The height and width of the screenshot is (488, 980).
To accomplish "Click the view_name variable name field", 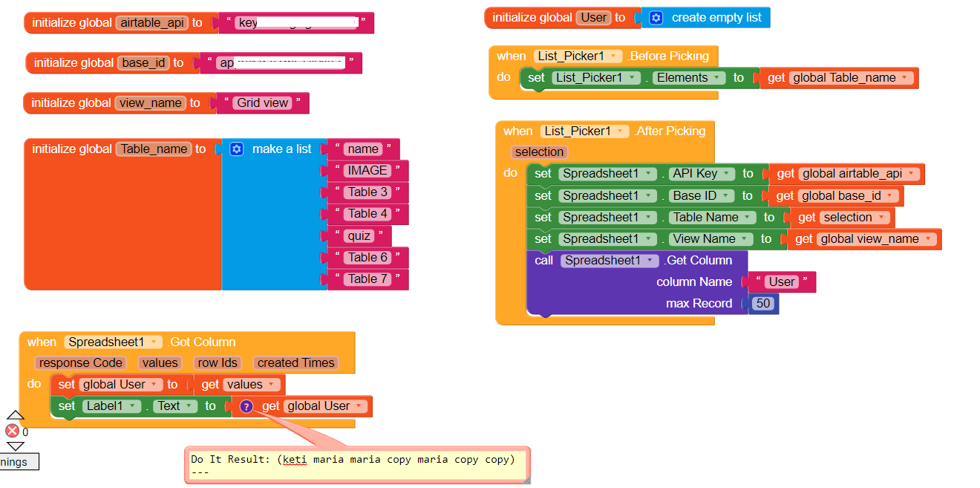I will click(x=151, y=103).
